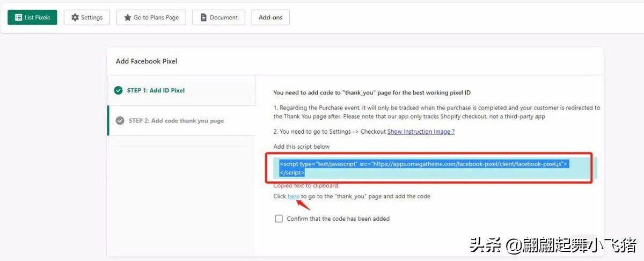This screenshot has width=644, height=261.
Task: Click the grey checkmark of STEP 2
Action: pyautogui.click(x=120, y=121)
